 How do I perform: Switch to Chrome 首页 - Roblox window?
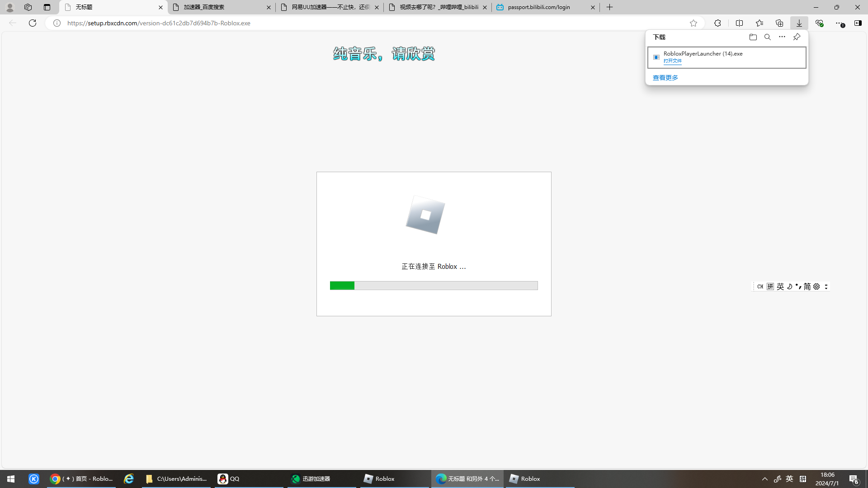(81, 479)
